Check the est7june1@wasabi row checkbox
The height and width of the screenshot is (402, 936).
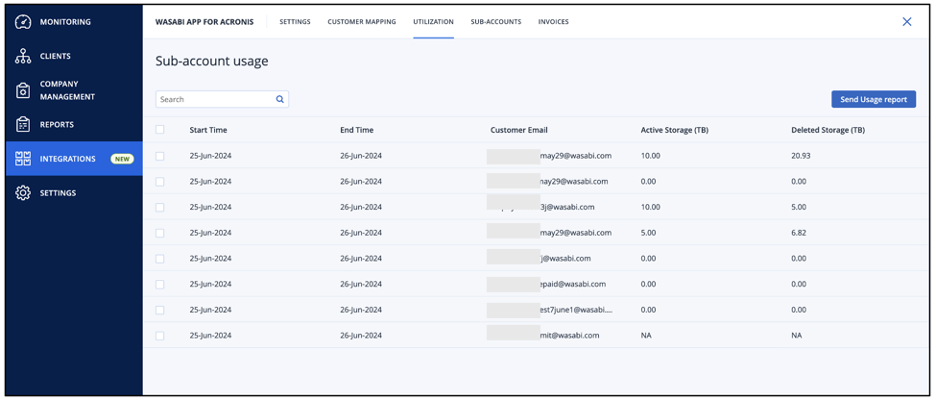[160, 310]
